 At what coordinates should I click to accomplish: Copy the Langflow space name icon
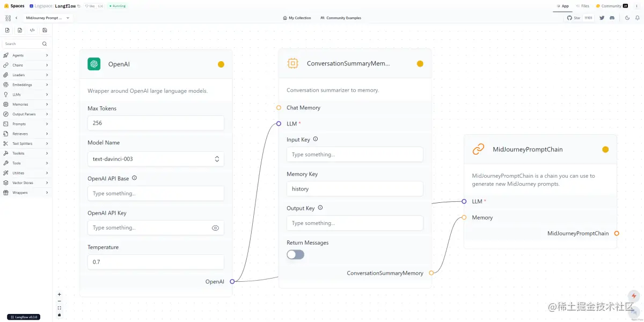[79, 6]
